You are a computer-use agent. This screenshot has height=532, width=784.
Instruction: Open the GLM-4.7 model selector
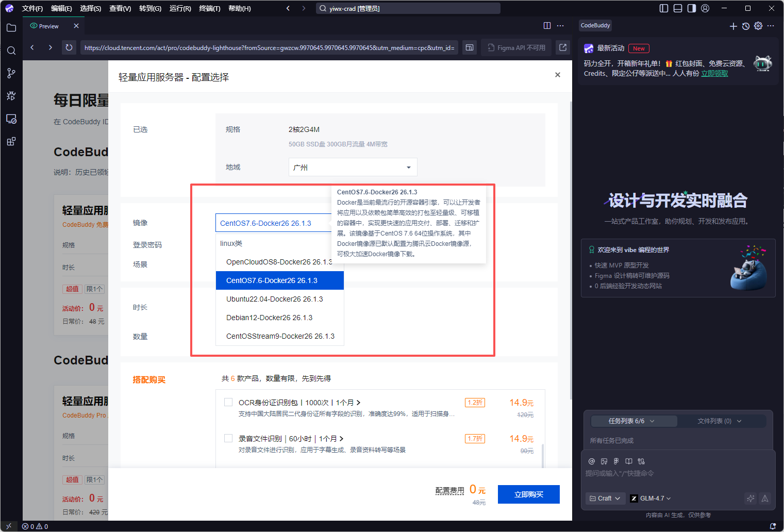pyautogui.click(x=650, y=498)
